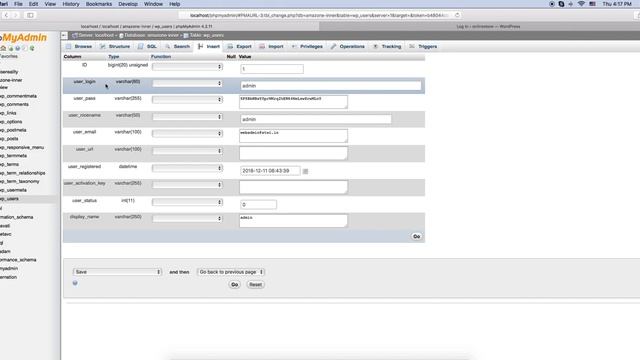Toggle the Safari sidebar button

(30, 15)
